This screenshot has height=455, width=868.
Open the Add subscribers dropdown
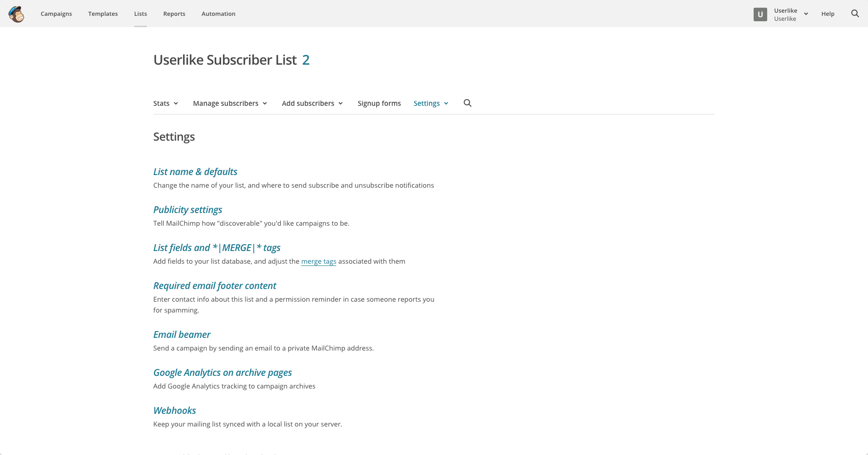tap(312, 104)
